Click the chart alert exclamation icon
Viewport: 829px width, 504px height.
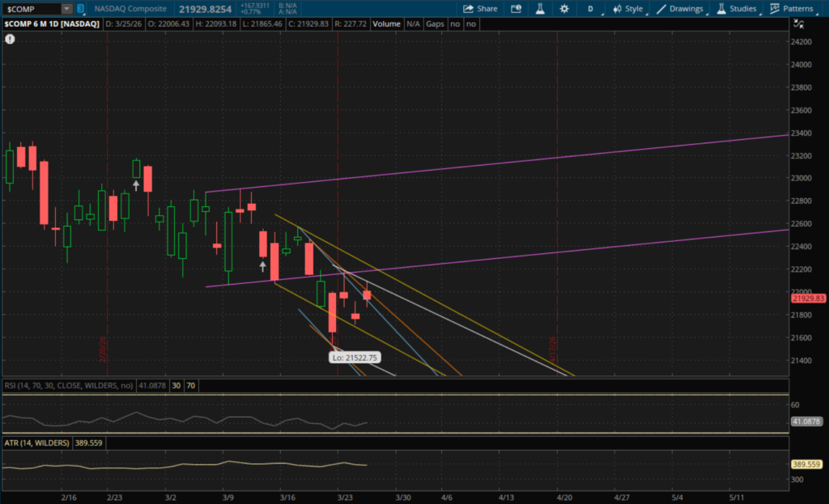click(x=10, y=38)
